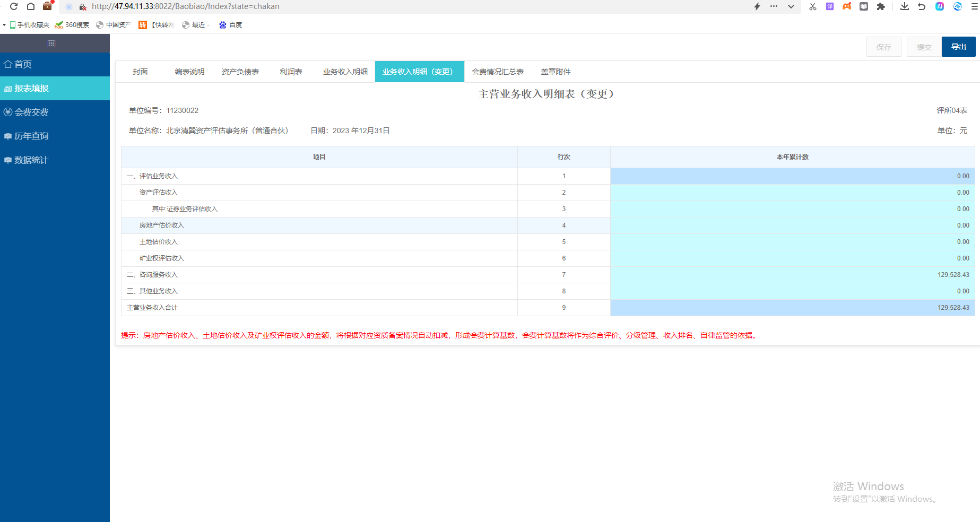Screen dimensions: 980x522
Task: Open 历年查询 in the sidebar
Action: pos(32,136)
